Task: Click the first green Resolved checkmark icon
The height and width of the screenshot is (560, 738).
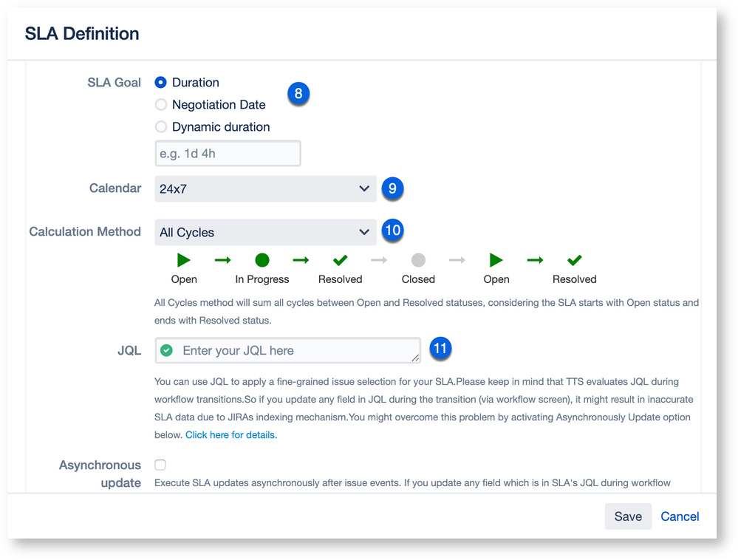Action: tap(341, 260)
